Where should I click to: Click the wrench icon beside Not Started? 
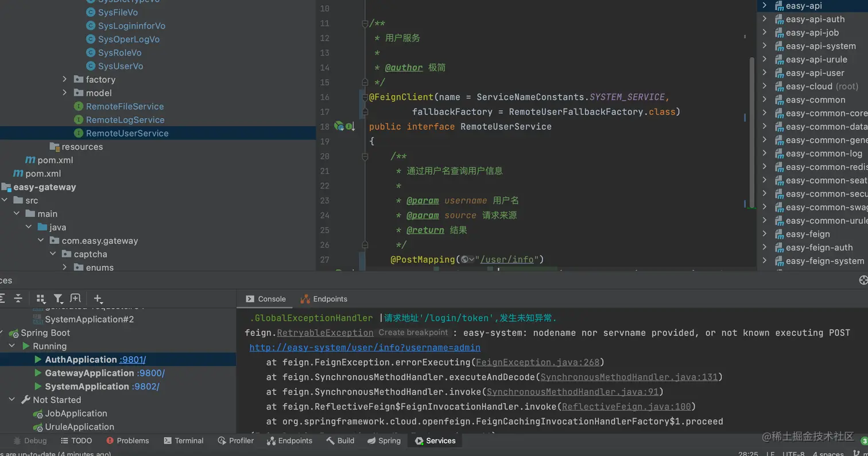pos(26,400)
